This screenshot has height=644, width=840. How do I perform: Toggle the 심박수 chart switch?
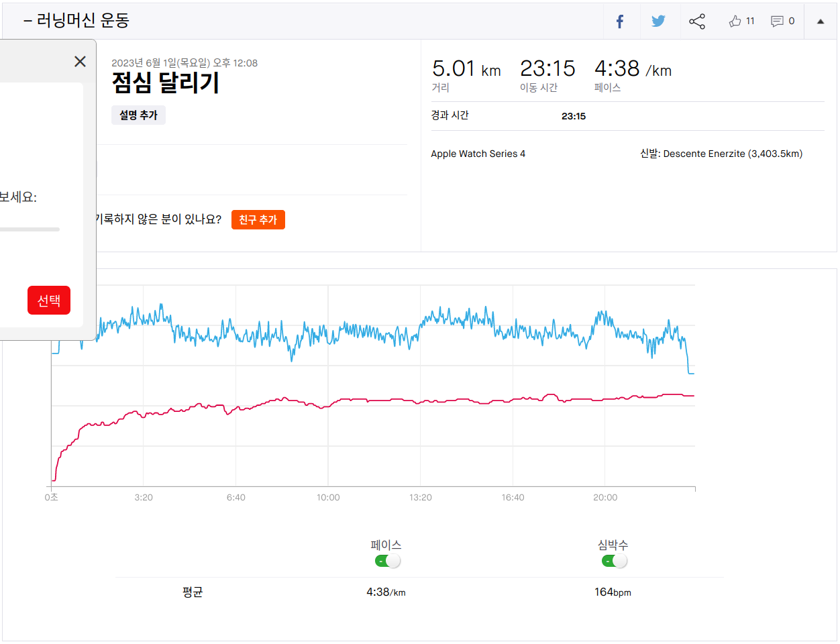614,561
